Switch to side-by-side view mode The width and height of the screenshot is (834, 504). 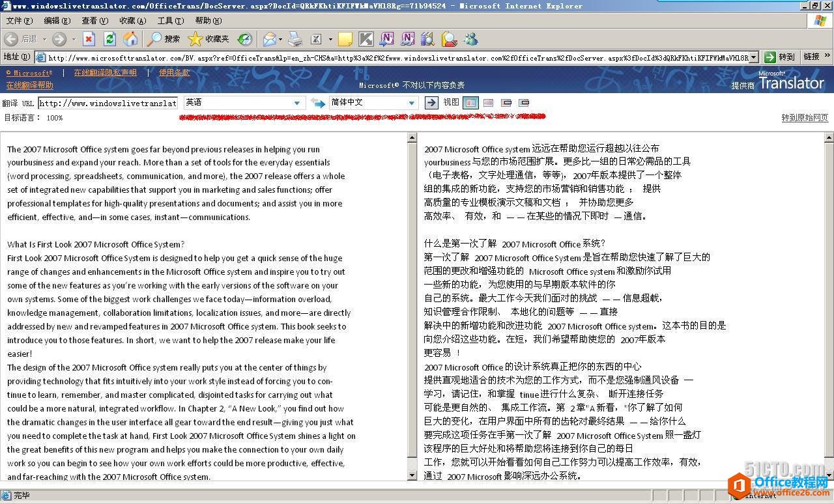tap(470, 103)
